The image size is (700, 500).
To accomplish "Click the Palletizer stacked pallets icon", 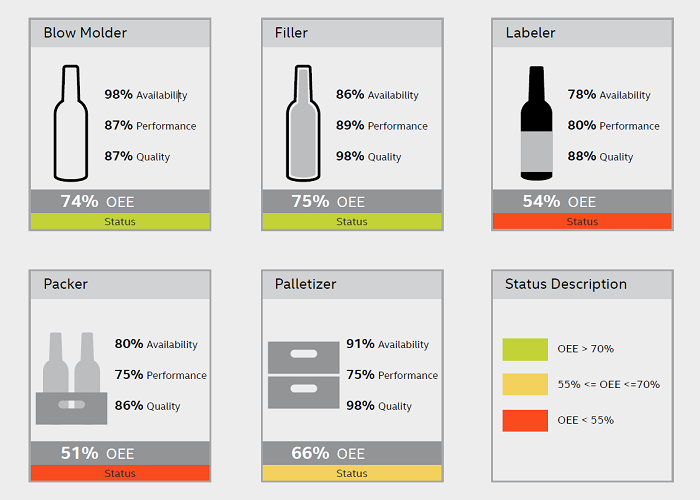I will [x=303, y=375].
